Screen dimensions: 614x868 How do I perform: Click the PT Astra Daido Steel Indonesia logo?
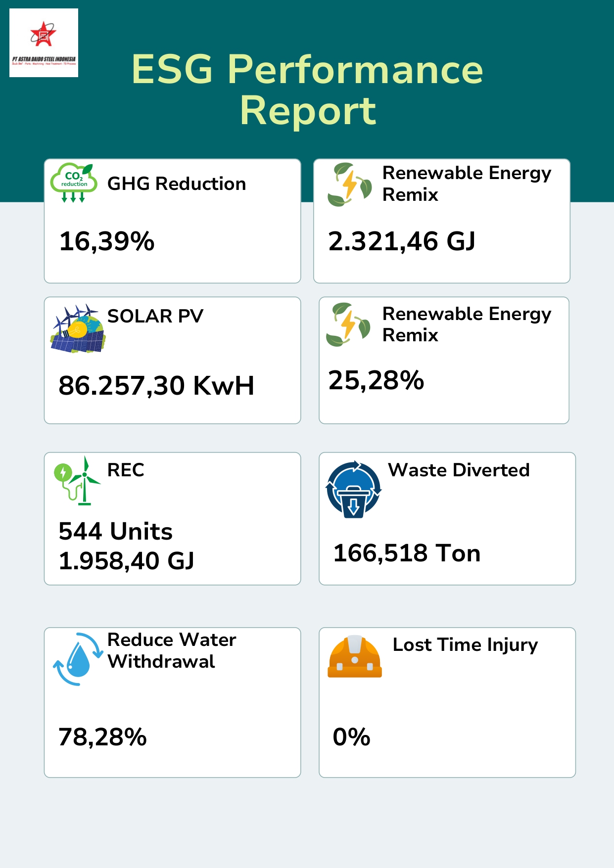[44, 43]
